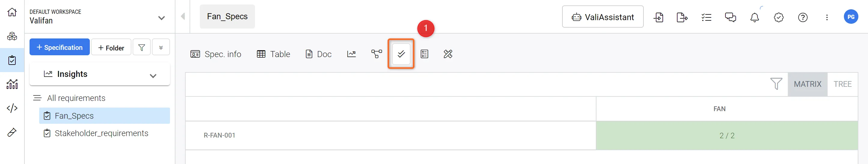Select Stakeholder_requirements in the tree
Image resolution: width=868 pixels, height=164 pixels.
(x=101, y=133)
